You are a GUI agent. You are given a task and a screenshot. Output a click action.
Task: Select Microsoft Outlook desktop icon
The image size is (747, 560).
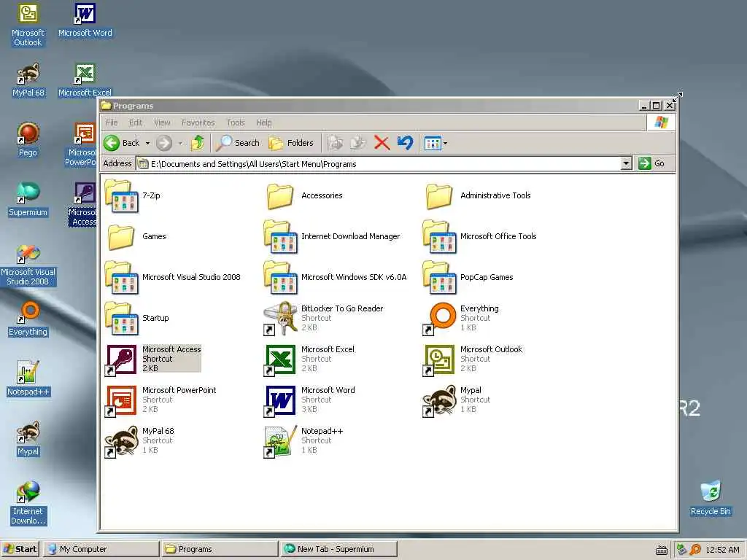(x=28, y=26)
